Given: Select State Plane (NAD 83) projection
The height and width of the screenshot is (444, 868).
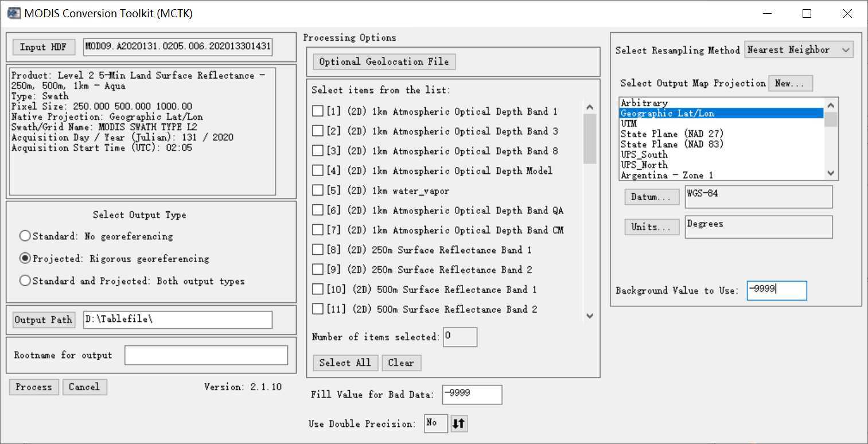Looking at the screenshot, I should (x=721, y=145).
